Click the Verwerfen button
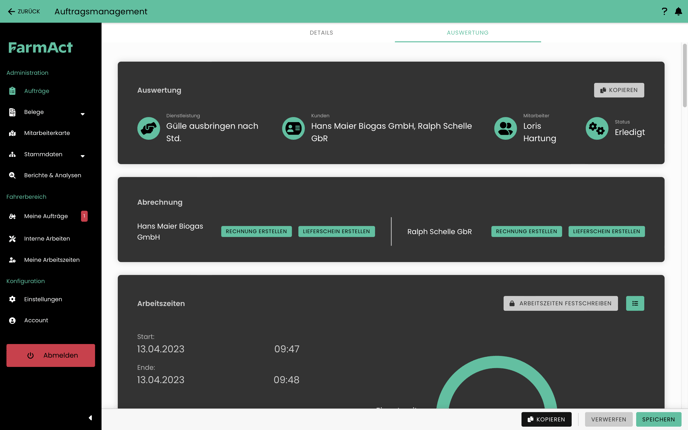Screen dimensions: 688x430 (x=609, y=419)
